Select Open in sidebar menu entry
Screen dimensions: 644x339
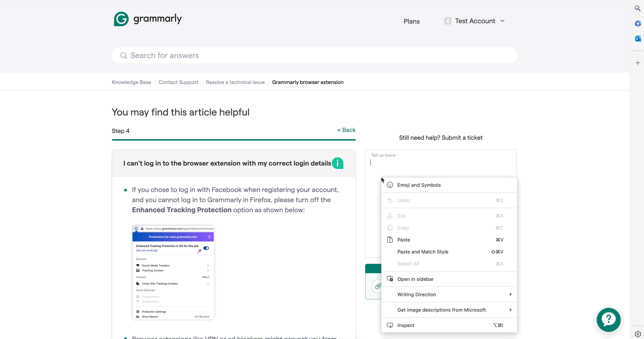(x=449, y=279)
